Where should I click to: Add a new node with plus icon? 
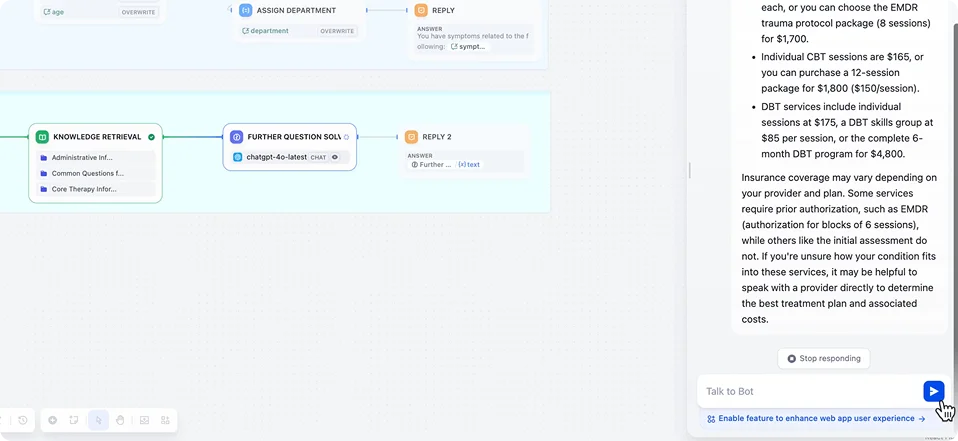pos(53,420)
